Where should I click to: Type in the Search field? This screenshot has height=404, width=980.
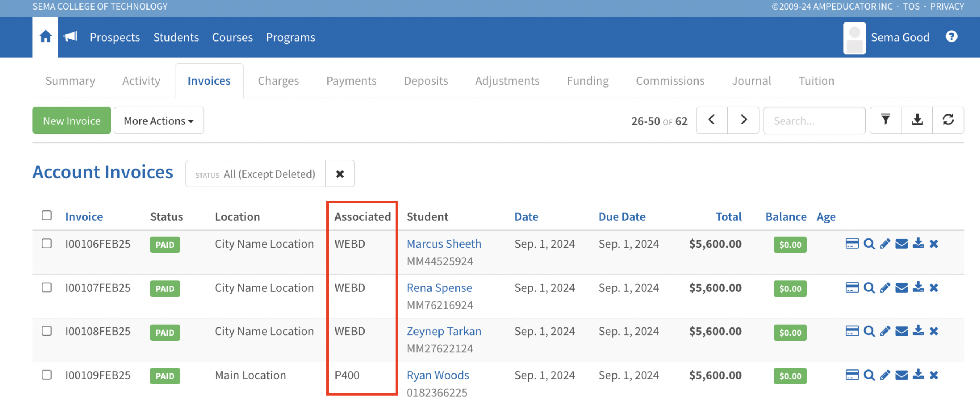pos(814,121)
